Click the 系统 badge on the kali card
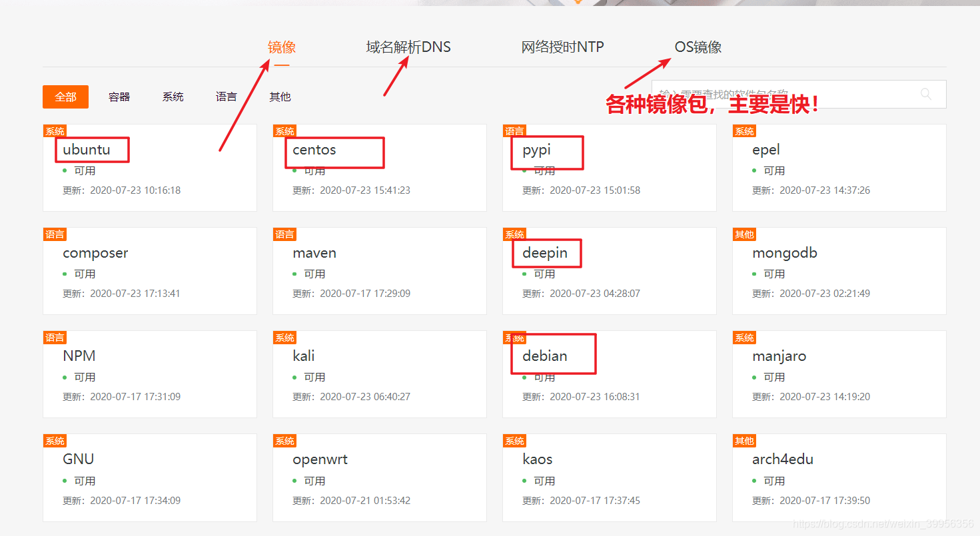This screenshot has height=536, width=980. click(x=284, y=337)
